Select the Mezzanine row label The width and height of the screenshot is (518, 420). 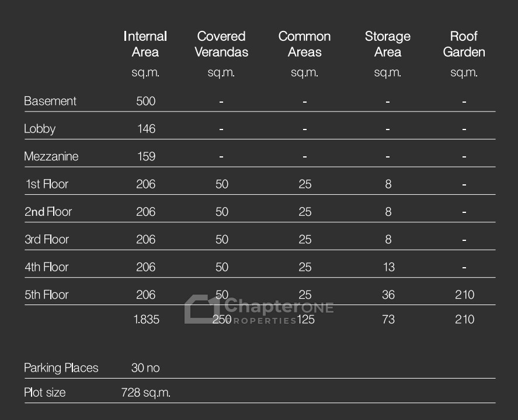(x=51, y=156)
